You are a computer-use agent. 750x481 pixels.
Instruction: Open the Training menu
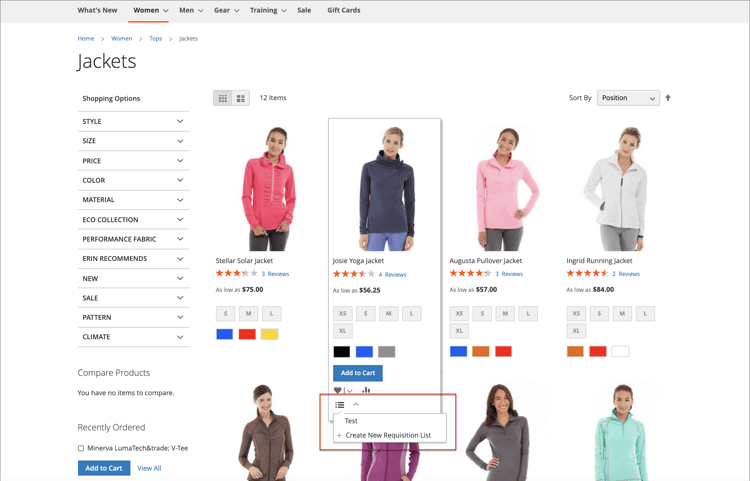pos(268,10)
